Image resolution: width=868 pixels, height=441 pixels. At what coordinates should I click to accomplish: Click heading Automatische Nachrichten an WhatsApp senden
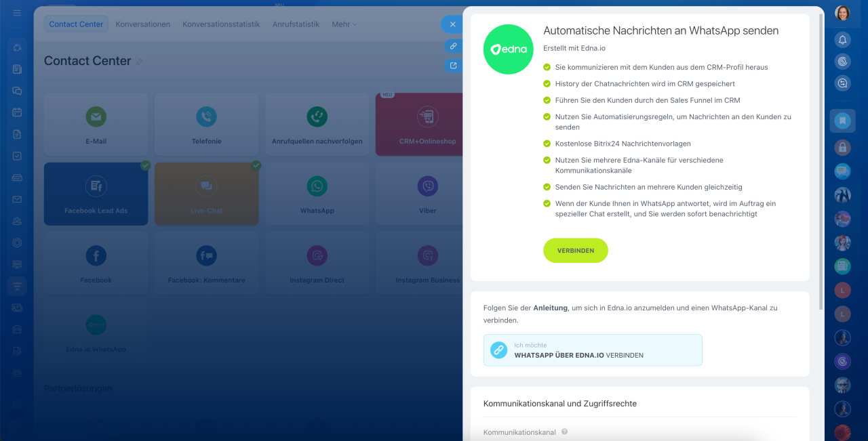[x=660, y=30]
